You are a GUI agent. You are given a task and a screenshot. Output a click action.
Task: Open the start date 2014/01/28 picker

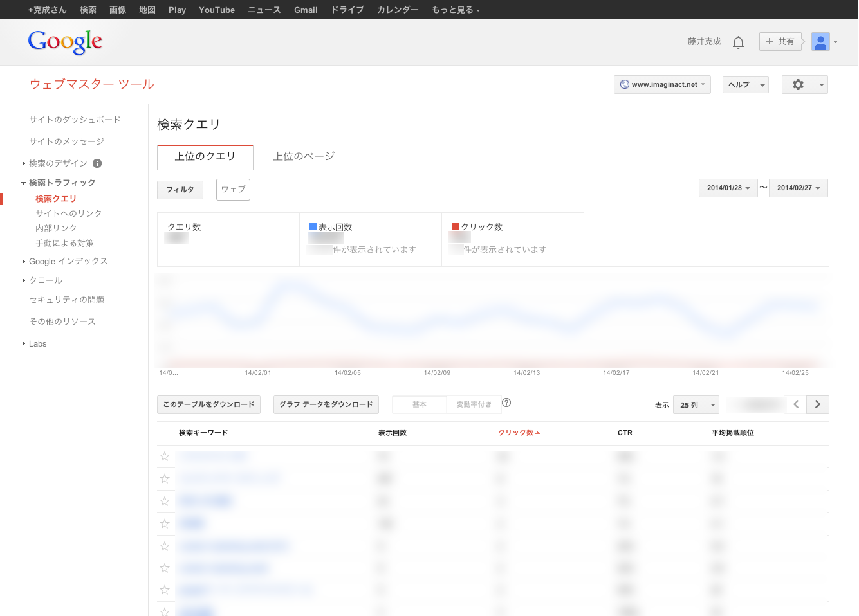(x=728, y=188)
